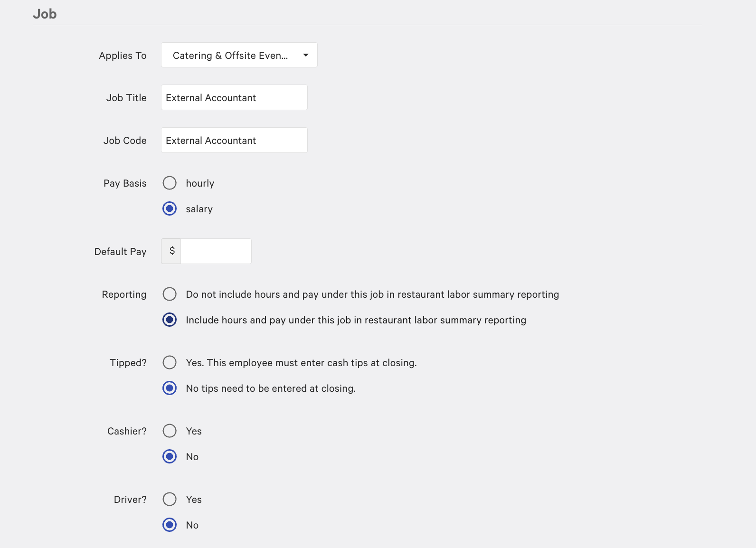
Task: Set Cashier to No
Action: (x=170, y=457)
